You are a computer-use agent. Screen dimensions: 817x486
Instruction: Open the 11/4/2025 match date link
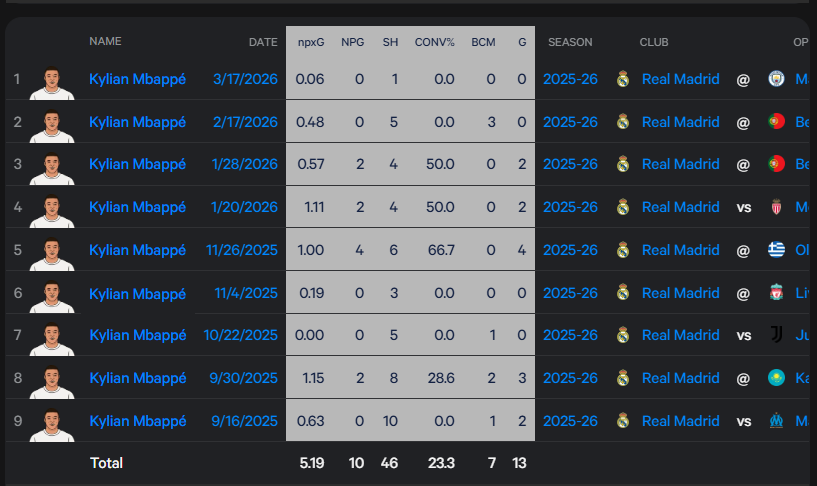pos(246,293)
